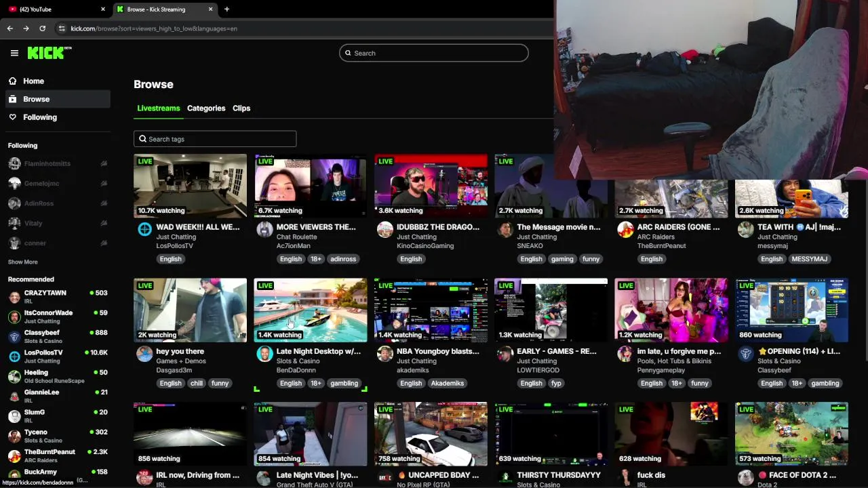Click the LosPollosTV avatar under WAD WEEK
The width and height of the screenshot is (868, 488).
tap(144, 230)
